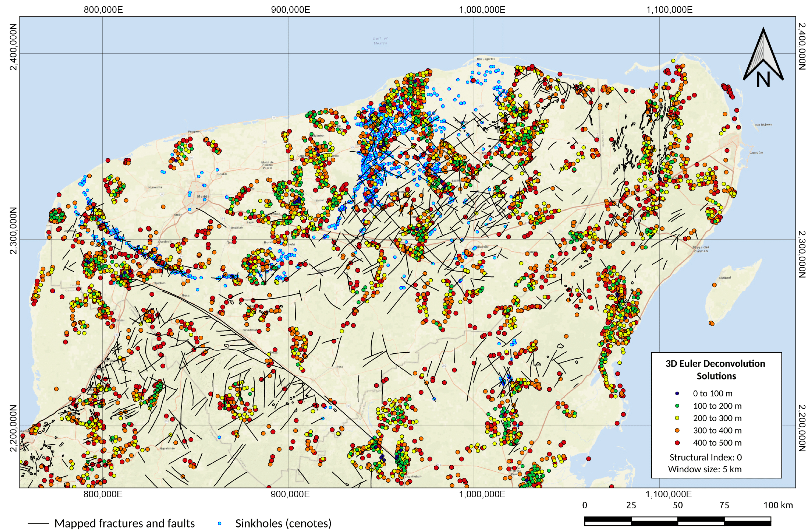812x531 pixels.
Task: Click the dark blue 0 to 100 m legend dot
Action: click(x=677, y=393)
